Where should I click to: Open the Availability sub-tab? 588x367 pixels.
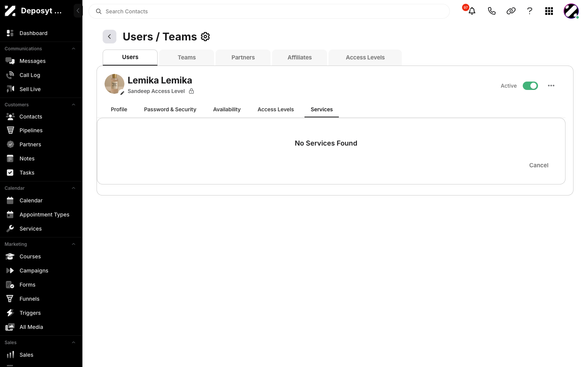click(x=227, y=109)
